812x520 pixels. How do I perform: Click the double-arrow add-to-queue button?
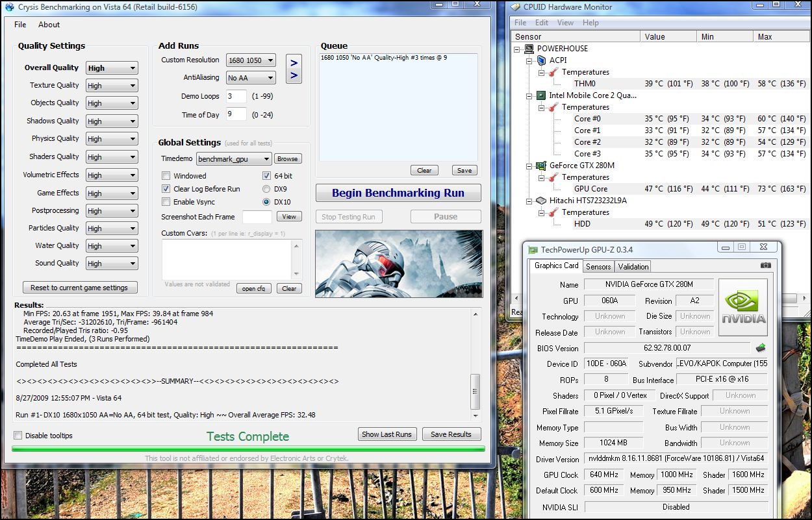(294, 69)
